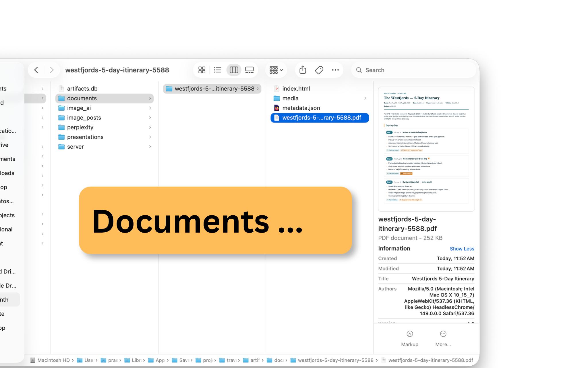Click the artifacts.db file icon
This screenshot has width=588, height=368.
pyautogui.click(x=61, y=89)
